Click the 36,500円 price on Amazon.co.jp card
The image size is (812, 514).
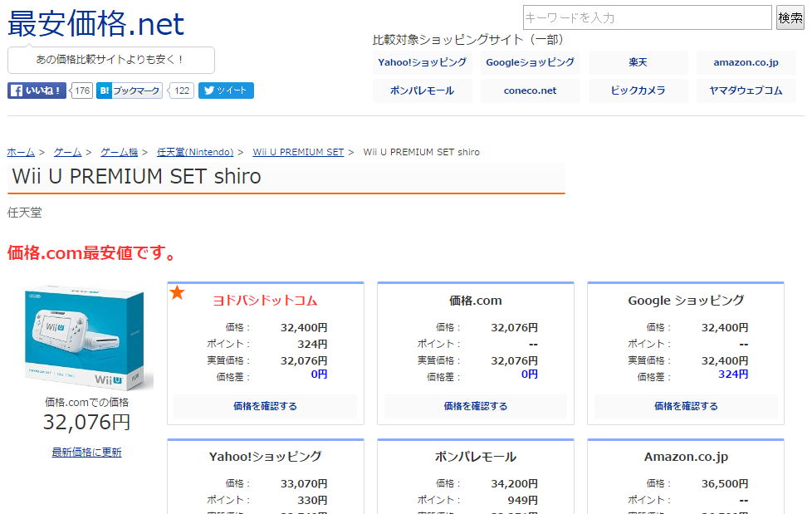[x=725, y=483]
